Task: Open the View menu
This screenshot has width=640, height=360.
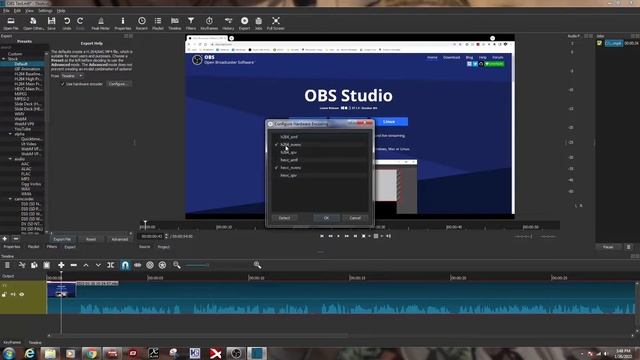Action: [29, 11]
